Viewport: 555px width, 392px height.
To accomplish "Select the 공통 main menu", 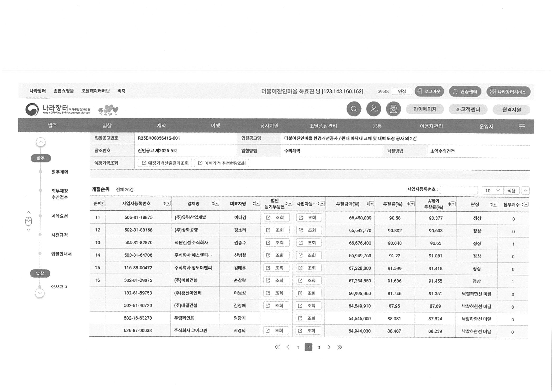I will click(x=377, y=126).
